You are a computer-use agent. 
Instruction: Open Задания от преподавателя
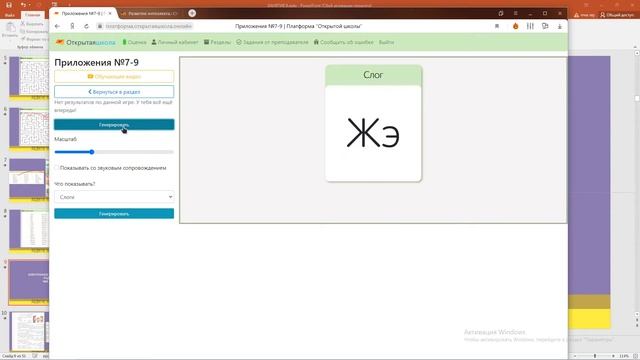coord(272,42)
